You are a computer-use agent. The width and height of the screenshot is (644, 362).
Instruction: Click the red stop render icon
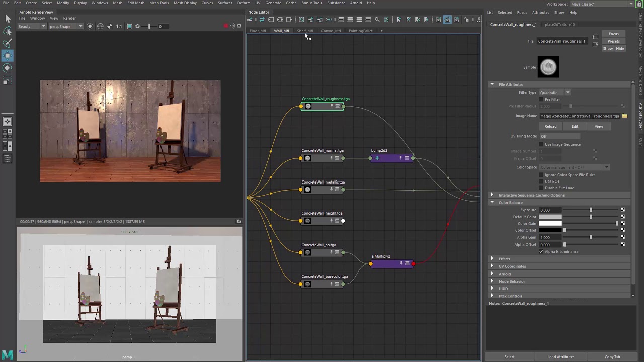226,26
